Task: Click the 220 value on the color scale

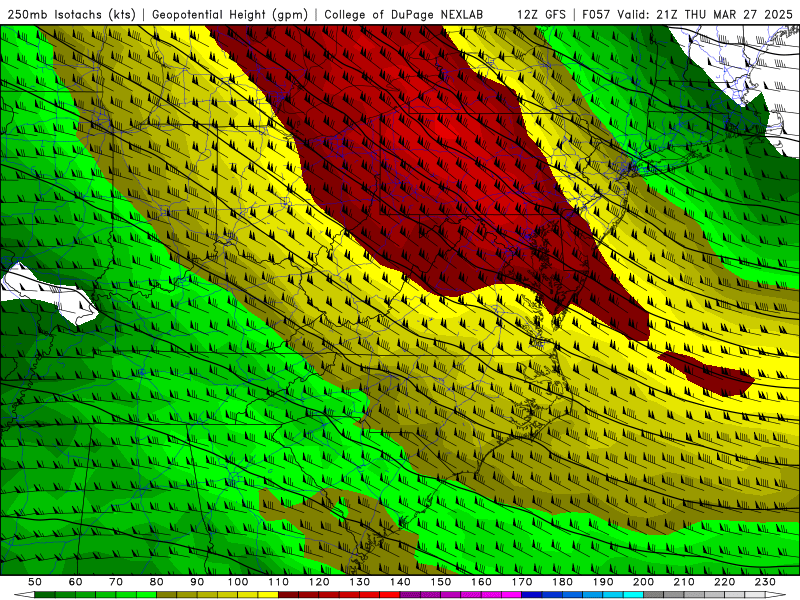Action: pyautogui.click(x=725, y=582)
